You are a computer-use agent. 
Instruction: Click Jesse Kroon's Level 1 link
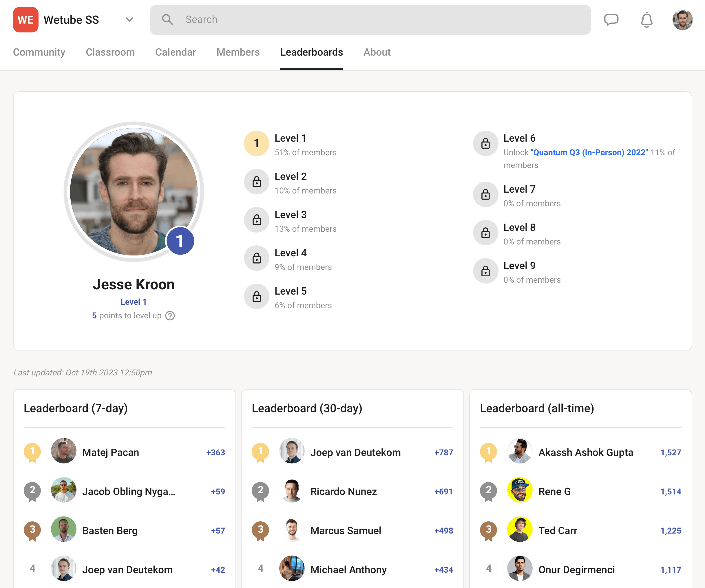click(133, 302)
